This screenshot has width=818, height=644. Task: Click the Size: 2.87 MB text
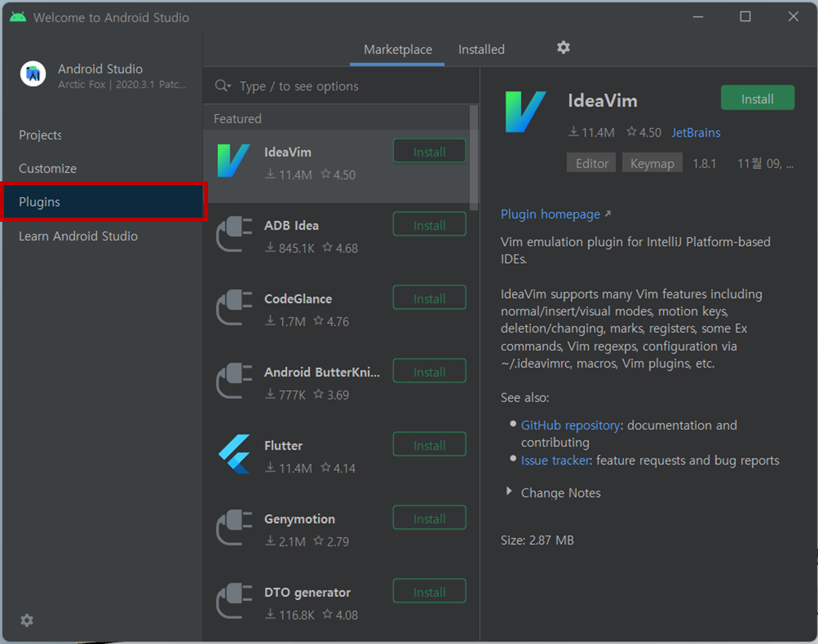[x=538, y=540]
